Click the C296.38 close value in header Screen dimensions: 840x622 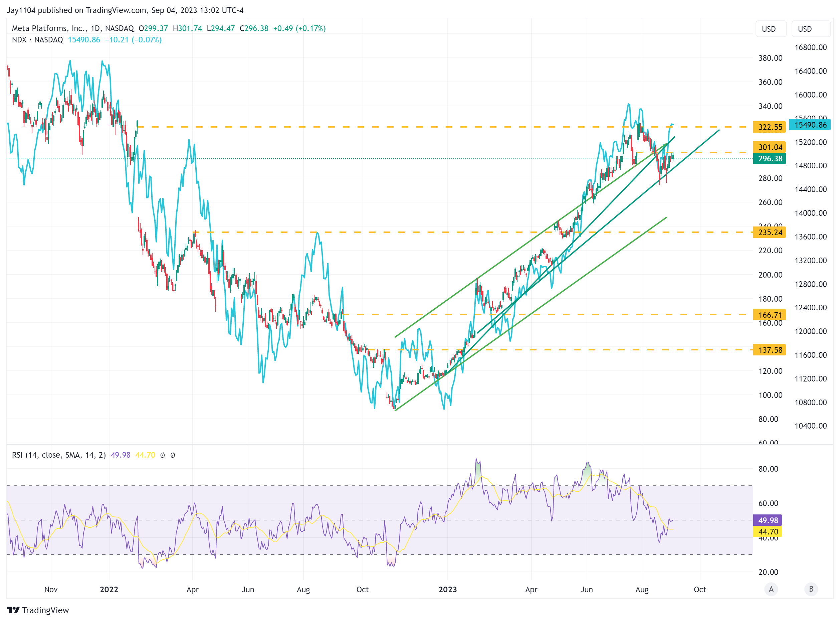(254, 29)
